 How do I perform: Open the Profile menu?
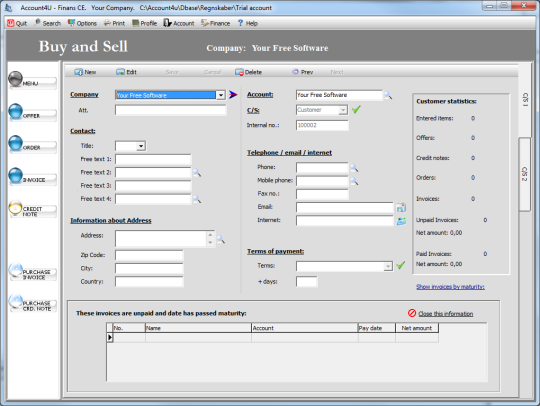point(145,23)
